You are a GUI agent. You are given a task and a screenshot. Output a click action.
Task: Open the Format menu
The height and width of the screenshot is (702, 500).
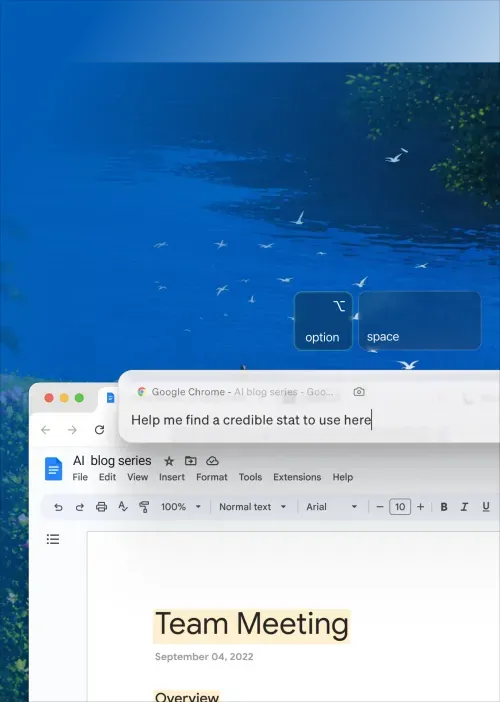coord(212,477)
